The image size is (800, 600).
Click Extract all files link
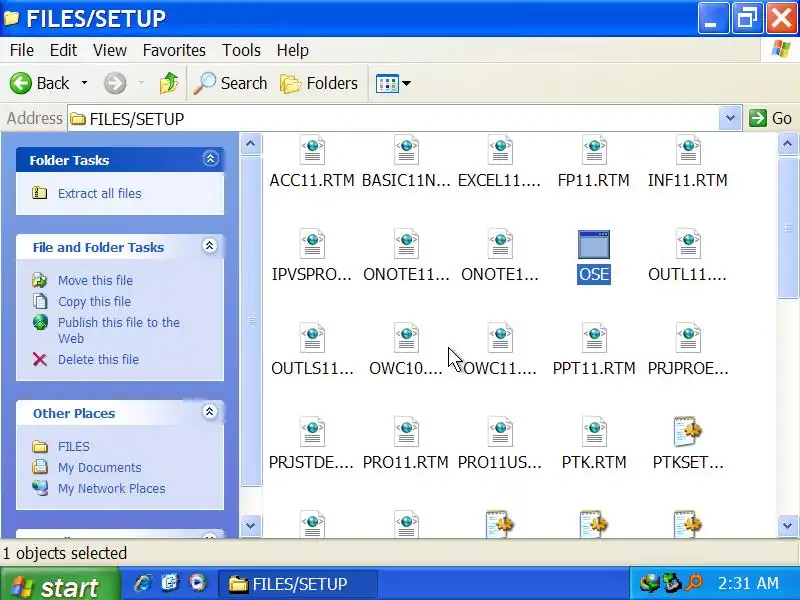[99, 193]
